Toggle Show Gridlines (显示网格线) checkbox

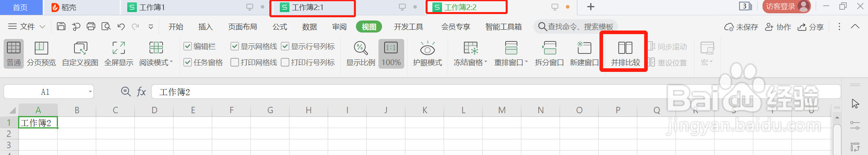pos(234,47)
